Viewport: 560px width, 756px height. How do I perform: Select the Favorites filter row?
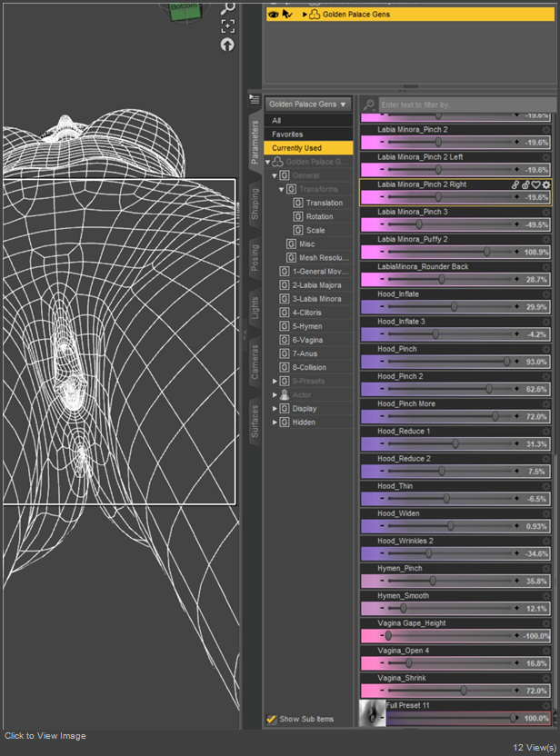pos(308,134)
